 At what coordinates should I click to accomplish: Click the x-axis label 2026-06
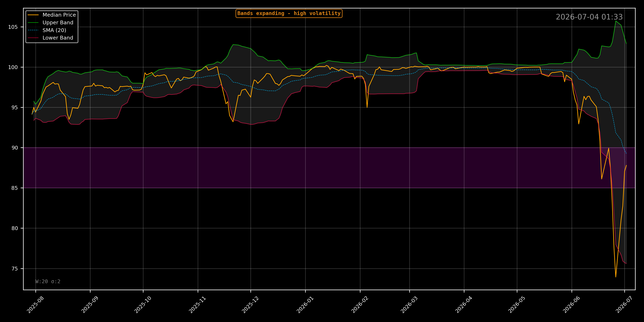572,304
